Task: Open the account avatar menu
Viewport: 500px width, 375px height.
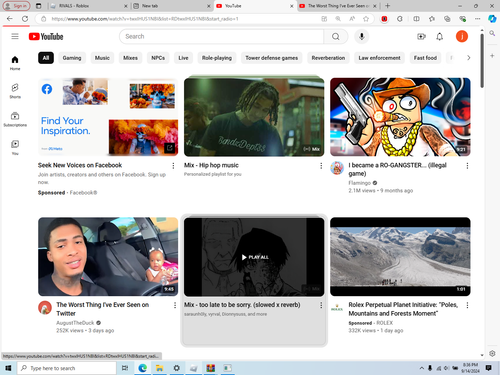Action: 462,36
